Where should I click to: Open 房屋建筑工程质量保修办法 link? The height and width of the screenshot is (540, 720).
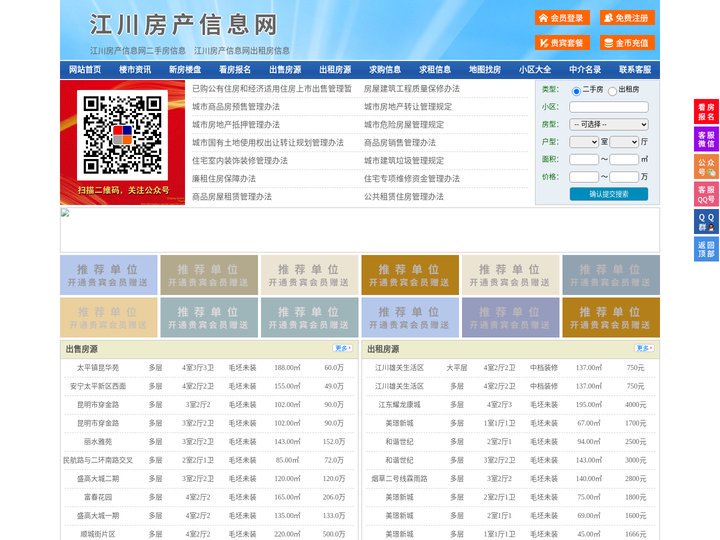pyautogui.click(x=412, y=89)
